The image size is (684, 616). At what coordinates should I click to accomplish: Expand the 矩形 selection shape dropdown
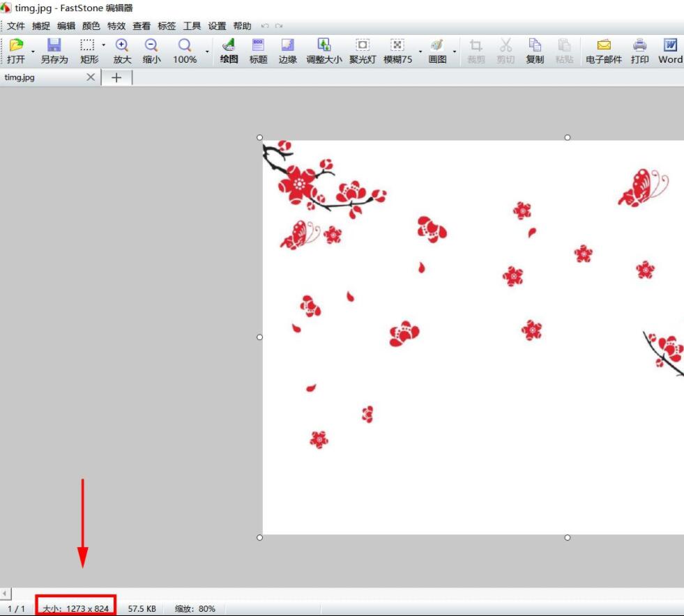tap(103, 45)
